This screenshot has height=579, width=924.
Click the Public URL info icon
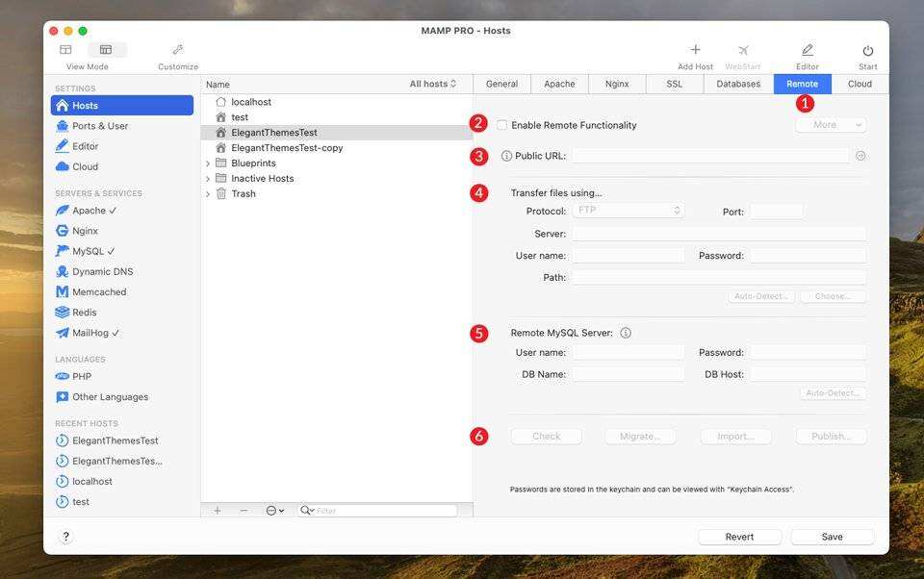tap(506, 156)
